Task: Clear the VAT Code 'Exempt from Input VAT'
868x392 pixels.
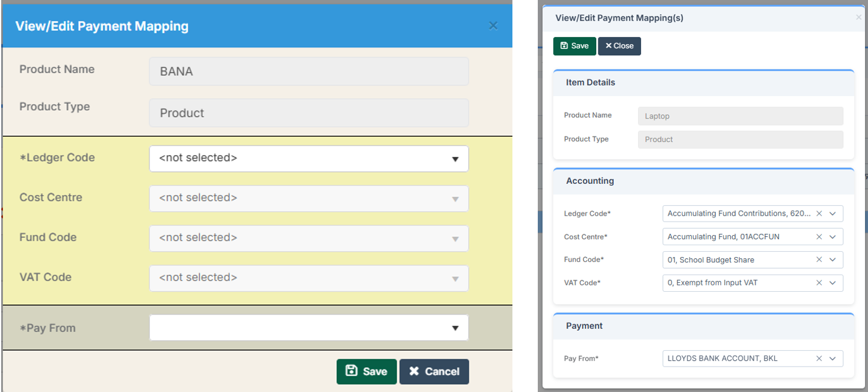Action: click(x=819, y=282)
